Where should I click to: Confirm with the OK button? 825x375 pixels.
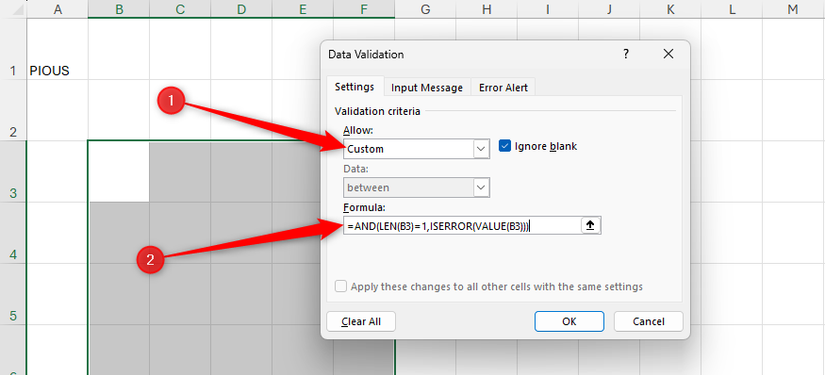pos(569,321)
